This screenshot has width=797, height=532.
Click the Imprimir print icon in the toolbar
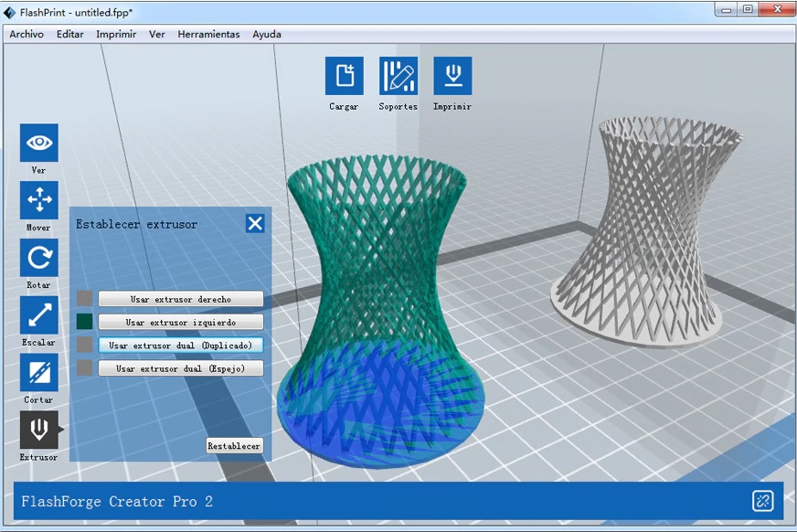point(452,76)
